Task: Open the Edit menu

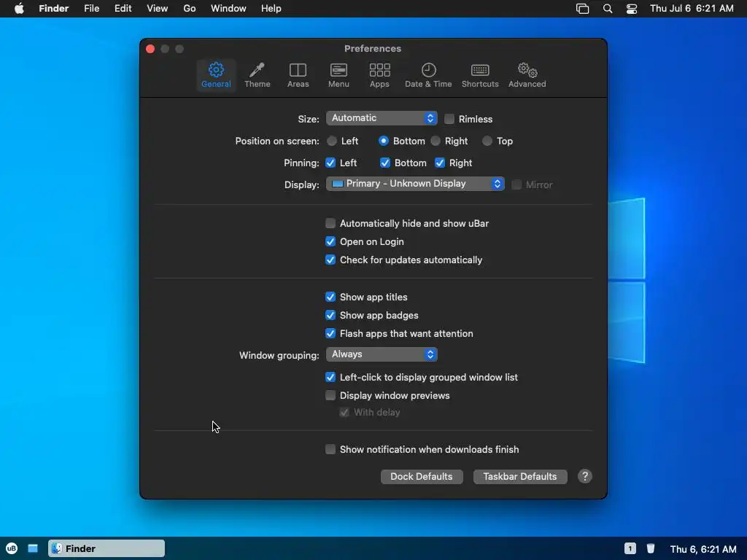Action: click(123, 9)
